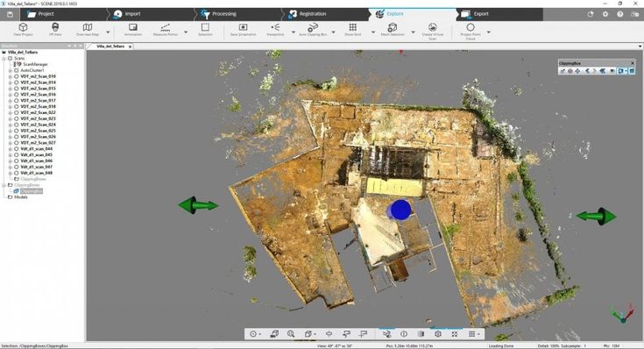Click the Overview Map icon
This screenshot has width=644, height=349.
(x=87, y=27)
